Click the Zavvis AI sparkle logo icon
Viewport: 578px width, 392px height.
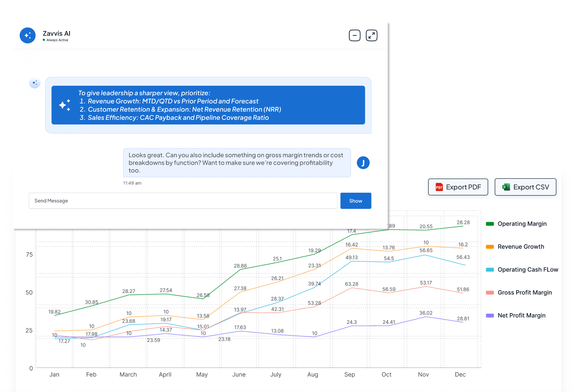28,35
